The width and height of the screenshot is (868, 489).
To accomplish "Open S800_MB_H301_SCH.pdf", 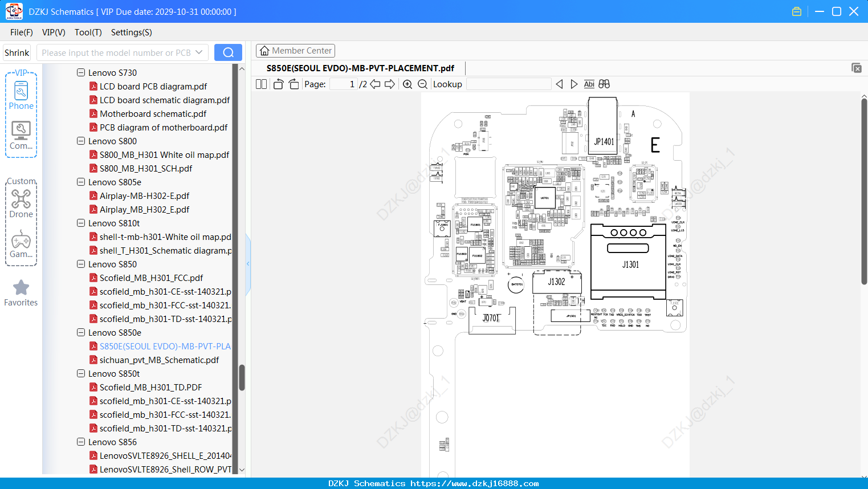I will [x=146, y=169].
